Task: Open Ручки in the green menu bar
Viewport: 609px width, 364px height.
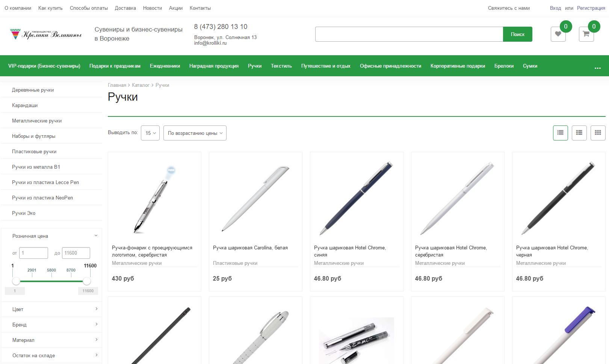Action: click(x=255, y=66)
